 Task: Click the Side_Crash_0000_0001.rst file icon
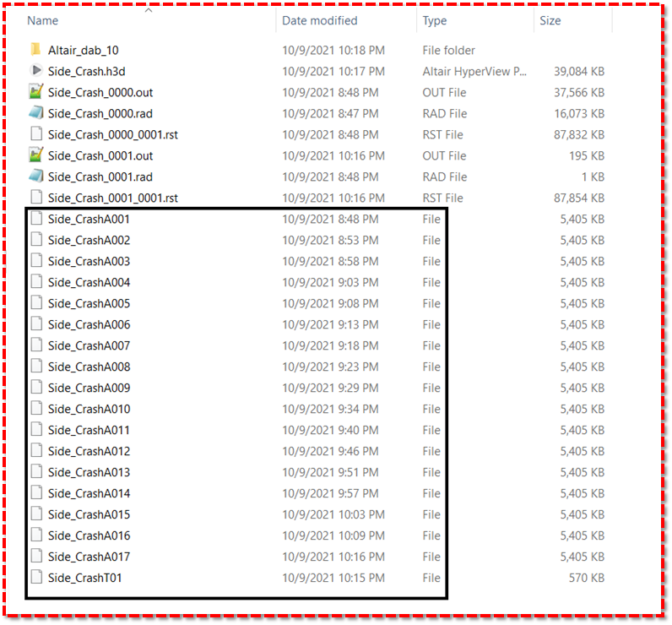(x=36, y=134)
